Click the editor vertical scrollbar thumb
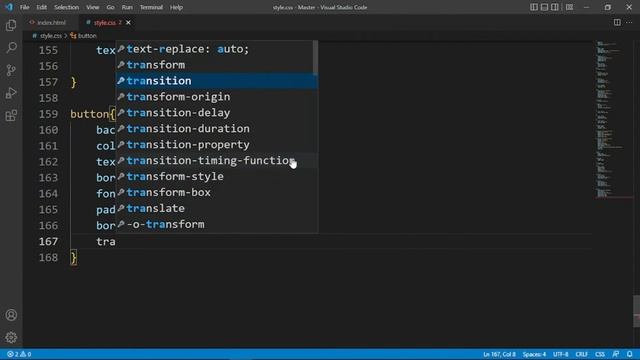640x360 pixels. (636, 311)
